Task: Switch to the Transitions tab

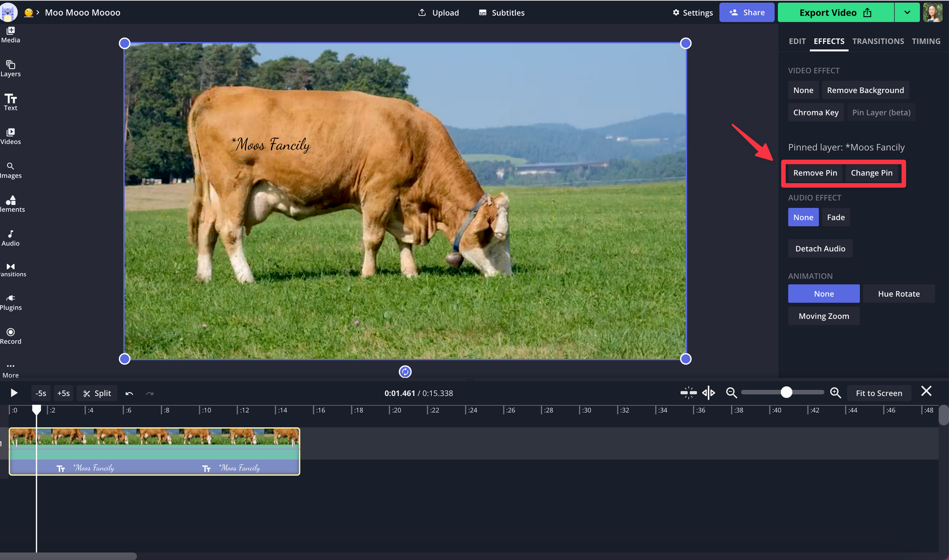Action: click(x=878, y=41)
